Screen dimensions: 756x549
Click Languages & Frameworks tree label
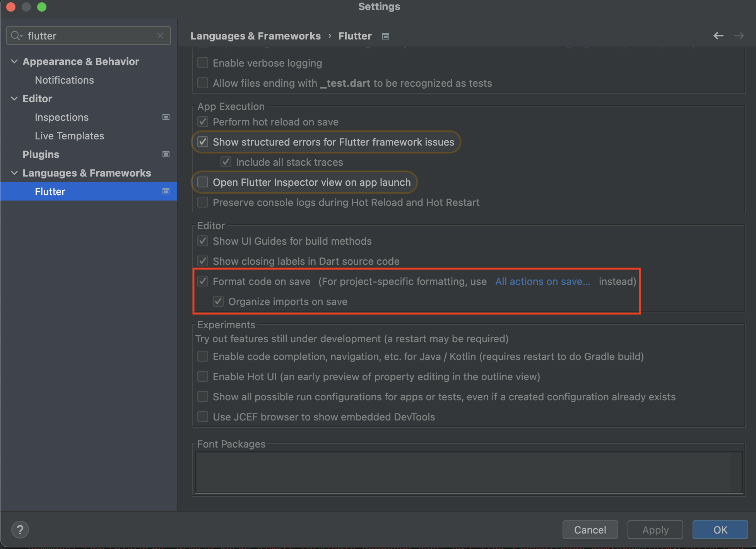click(87, 173)
